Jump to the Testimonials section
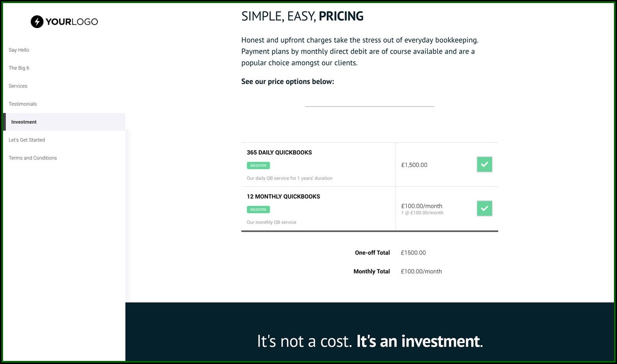617x364 pixels. [23, 104]
